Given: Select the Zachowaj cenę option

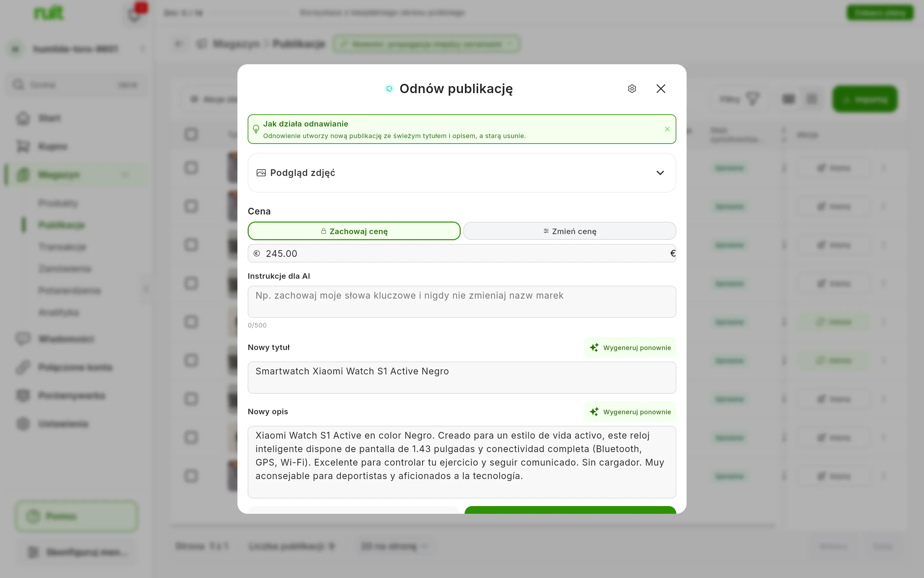Looking at the screenshot, I should pyautogui.click(x=354, y=231).
